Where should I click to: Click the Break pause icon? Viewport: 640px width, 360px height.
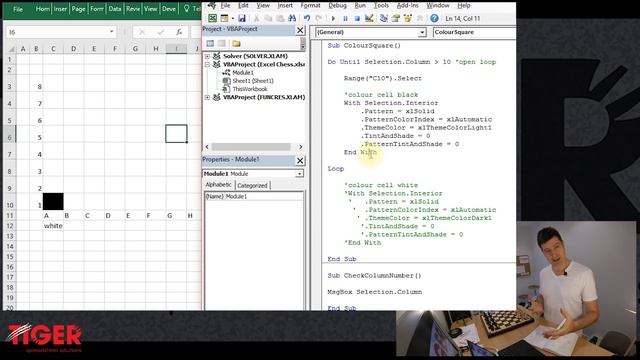345,18
